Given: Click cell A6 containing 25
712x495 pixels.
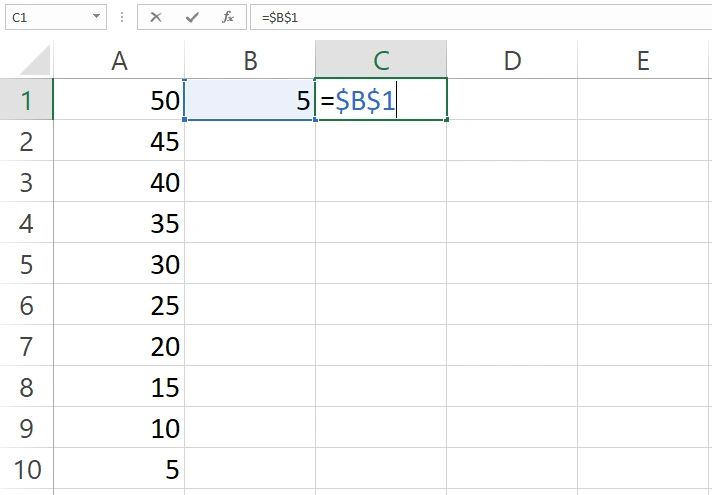Looking at the screenshot, I should (119, 304).
